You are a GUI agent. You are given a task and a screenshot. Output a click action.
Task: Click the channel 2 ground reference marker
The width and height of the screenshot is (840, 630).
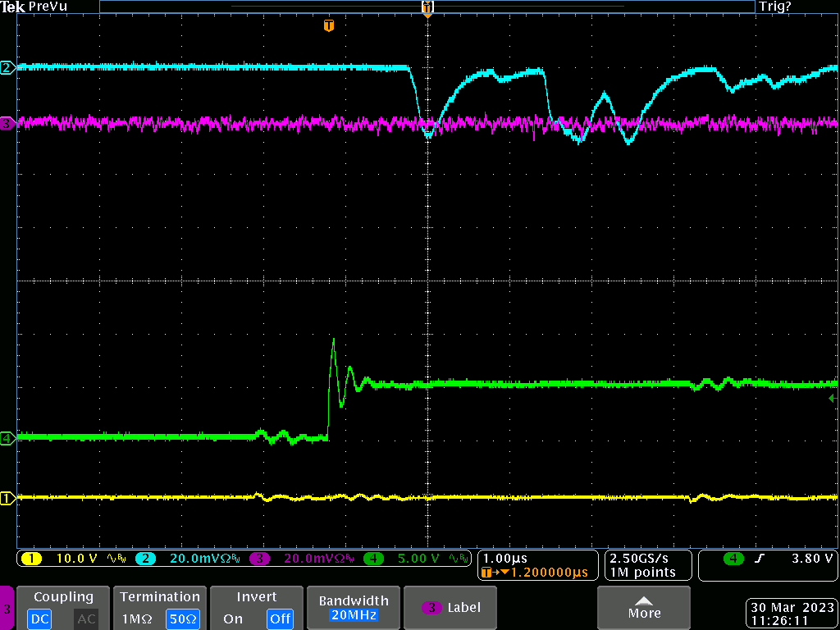click(x=7, y=67)
